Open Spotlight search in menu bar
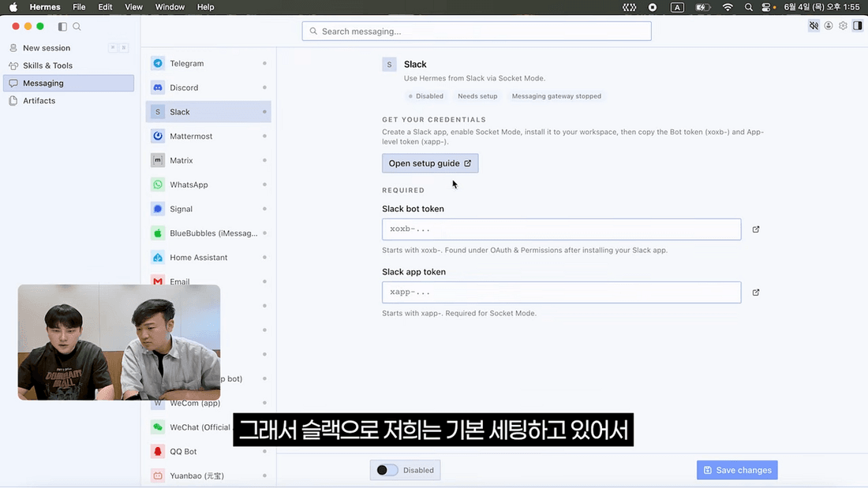The image size is (868, 488). [x=748, y=7]
